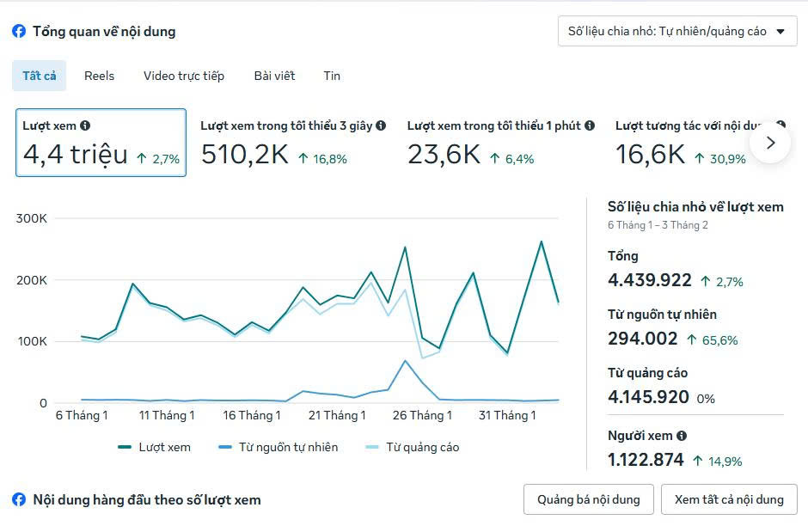The width and height of the screenshot is (808, 532).
Task: Click the chart peak near 26 Tháng 1
Action: (405, 248)
